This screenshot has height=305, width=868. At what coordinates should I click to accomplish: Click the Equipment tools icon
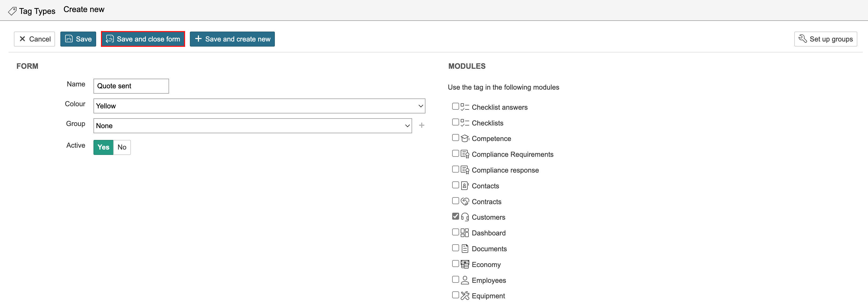(465, 296)
